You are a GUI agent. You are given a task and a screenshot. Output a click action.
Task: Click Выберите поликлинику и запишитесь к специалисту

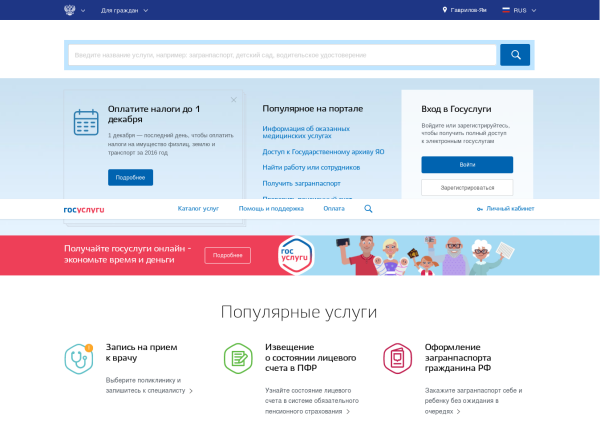pyautogui.click(x=145, y=385)
